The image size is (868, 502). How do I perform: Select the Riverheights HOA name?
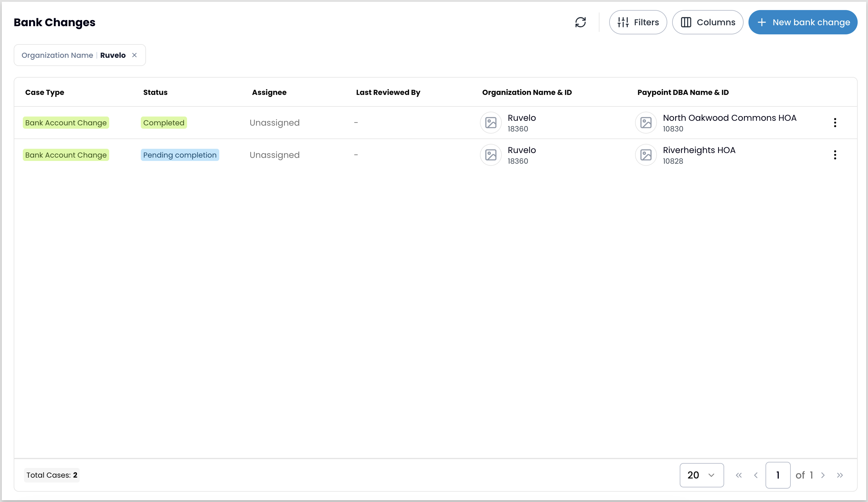pos(699,150)
